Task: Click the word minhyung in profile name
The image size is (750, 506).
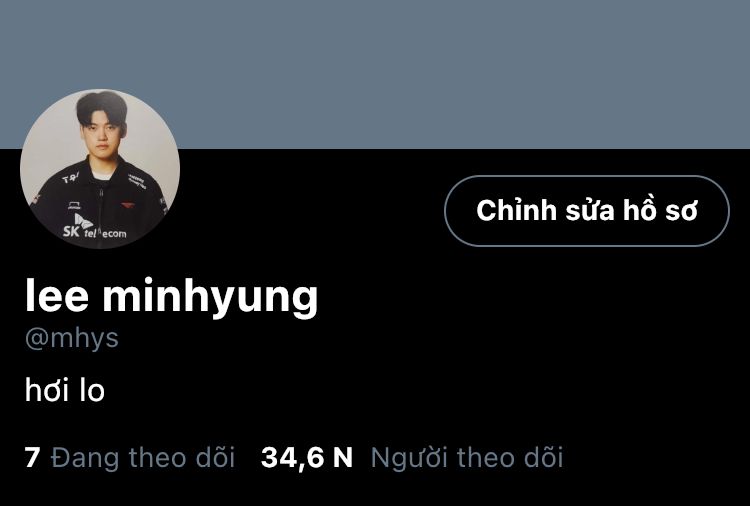Action: point(210,297)
